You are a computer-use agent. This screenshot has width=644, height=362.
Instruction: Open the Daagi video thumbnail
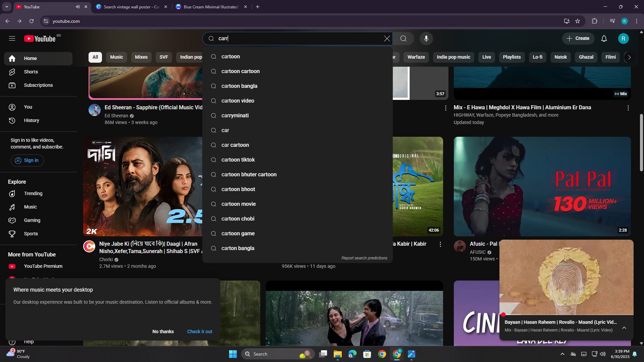pyautogui.click(x=143, y=186)
